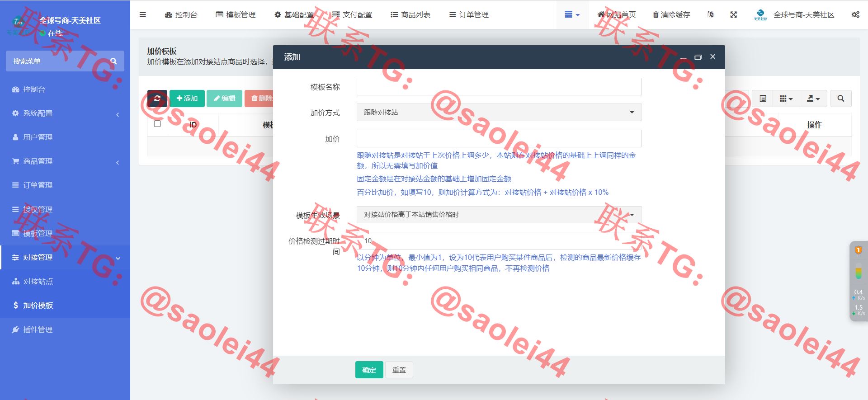868x400 pixels.
Task: Click the 模板名称 input field
Action: (499, 87)
